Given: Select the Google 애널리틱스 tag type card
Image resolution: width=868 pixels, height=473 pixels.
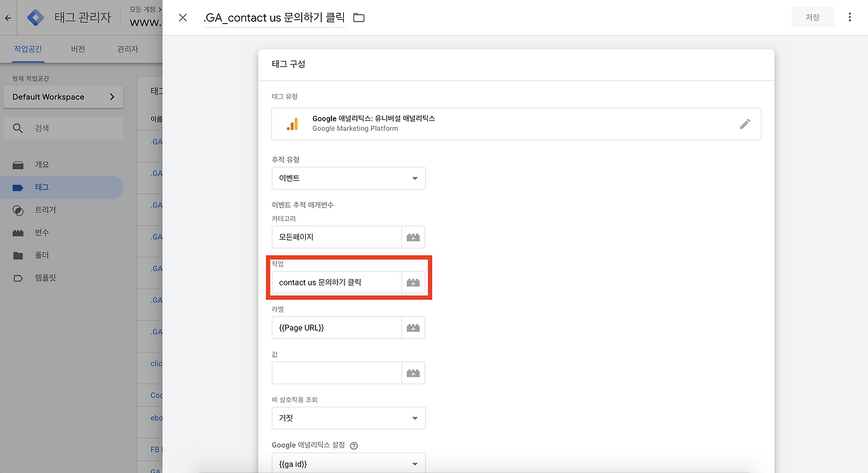Looking at the screenshot, I should click(x=516, y=124).
